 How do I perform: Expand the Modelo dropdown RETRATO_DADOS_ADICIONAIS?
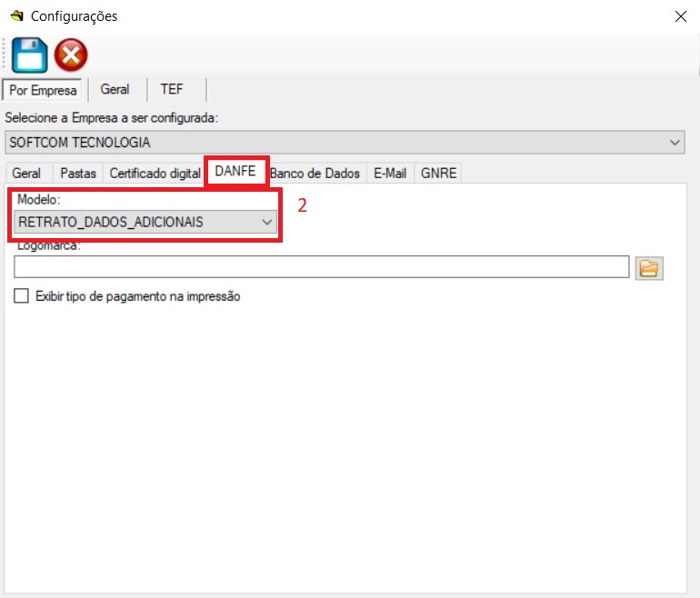point(266,222)
